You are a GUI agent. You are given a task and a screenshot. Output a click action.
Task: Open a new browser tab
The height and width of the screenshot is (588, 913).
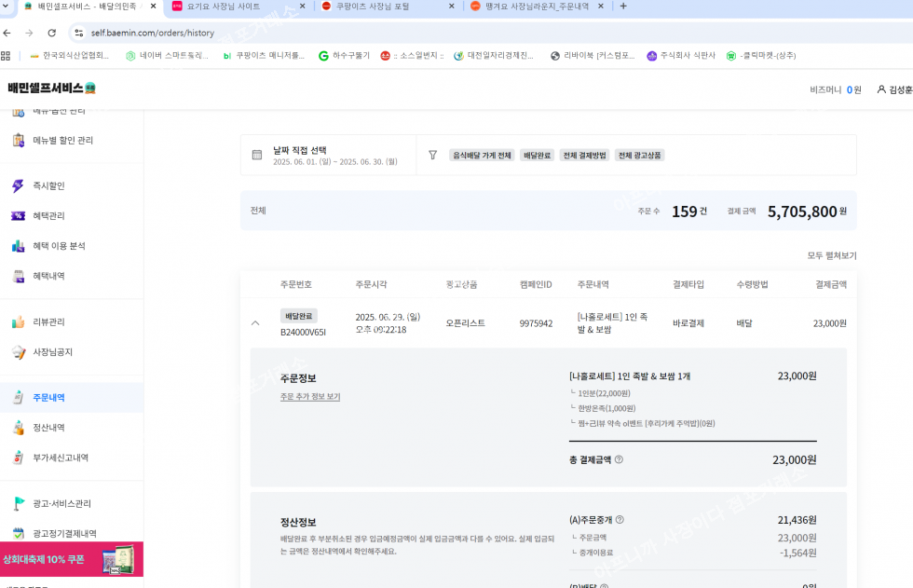[623, 7]
